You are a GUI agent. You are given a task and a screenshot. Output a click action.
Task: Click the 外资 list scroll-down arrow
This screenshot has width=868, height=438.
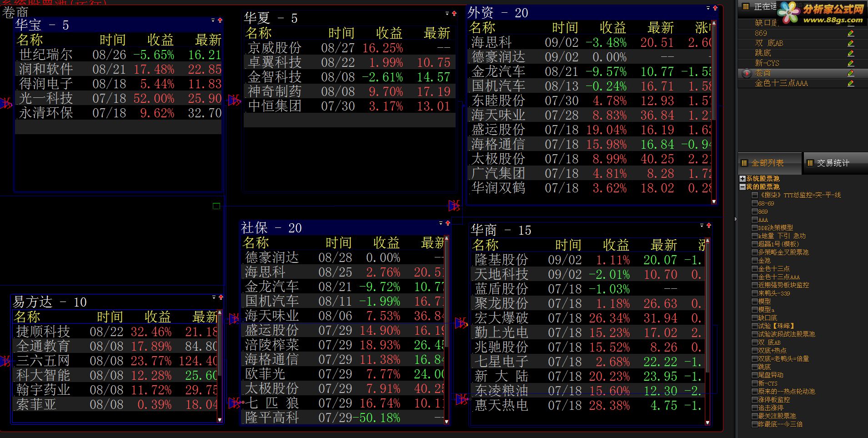point(713,201)
